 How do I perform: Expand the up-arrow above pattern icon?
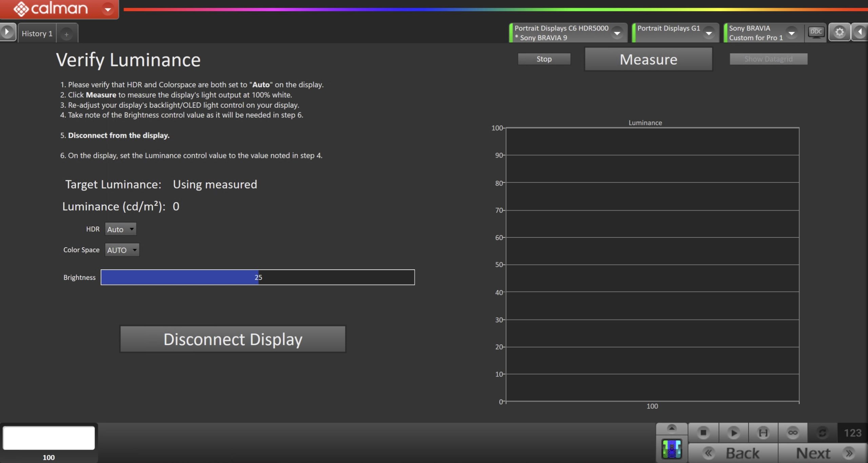pos(671,428)
